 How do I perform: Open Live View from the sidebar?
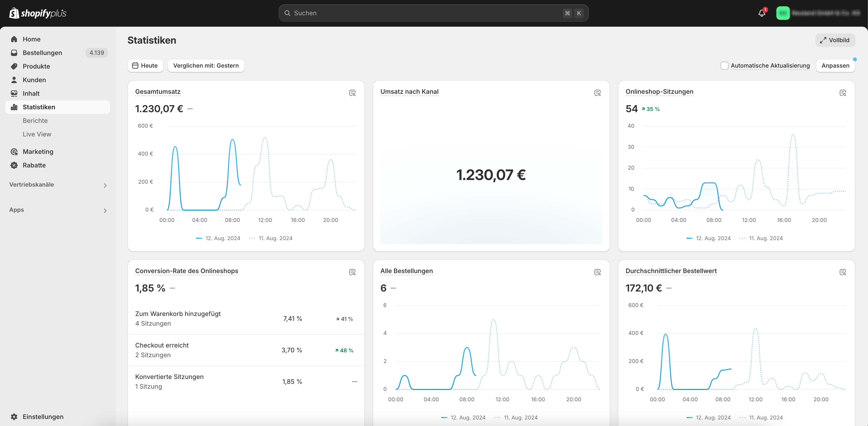click(37, 134)
